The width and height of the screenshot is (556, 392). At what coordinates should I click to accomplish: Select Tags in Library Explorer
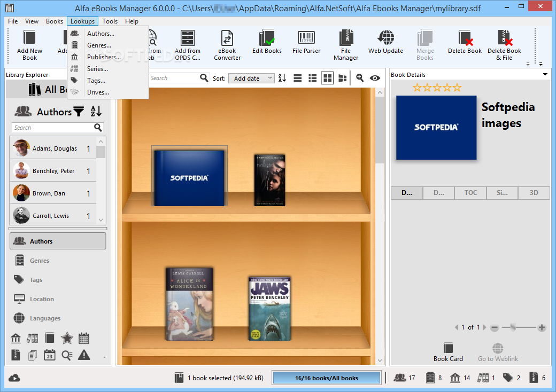pos(58,280)
